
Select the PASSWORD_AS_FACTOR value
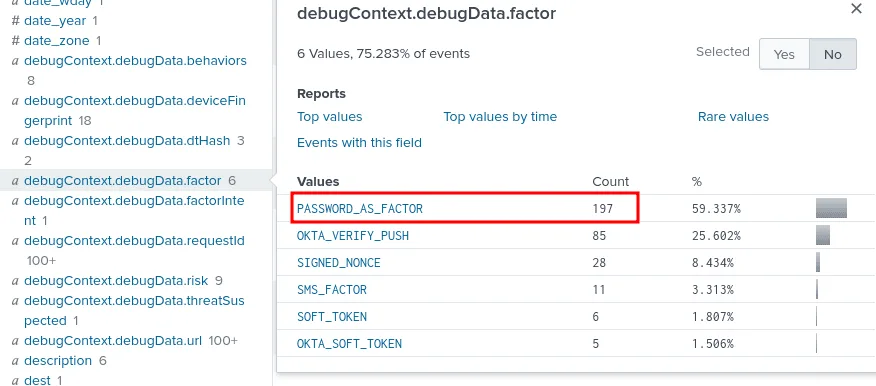[x=360, y=209]
